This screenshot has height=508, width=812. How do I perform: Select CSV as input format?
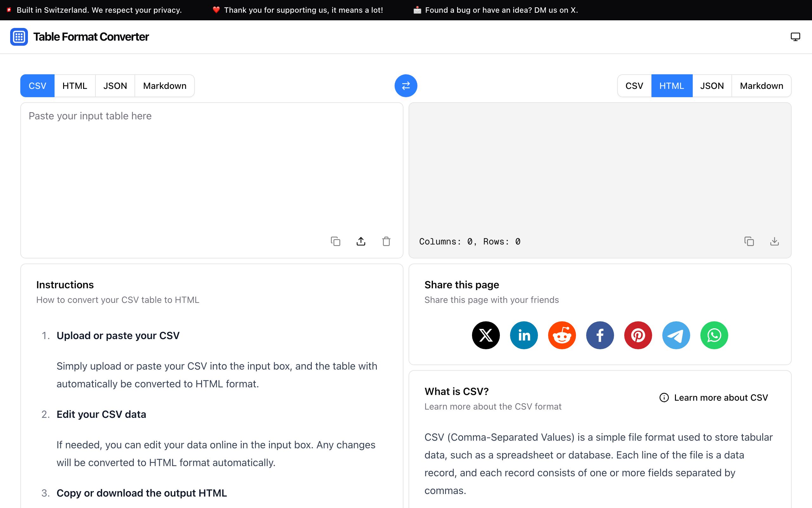click(x=37, y=86)
